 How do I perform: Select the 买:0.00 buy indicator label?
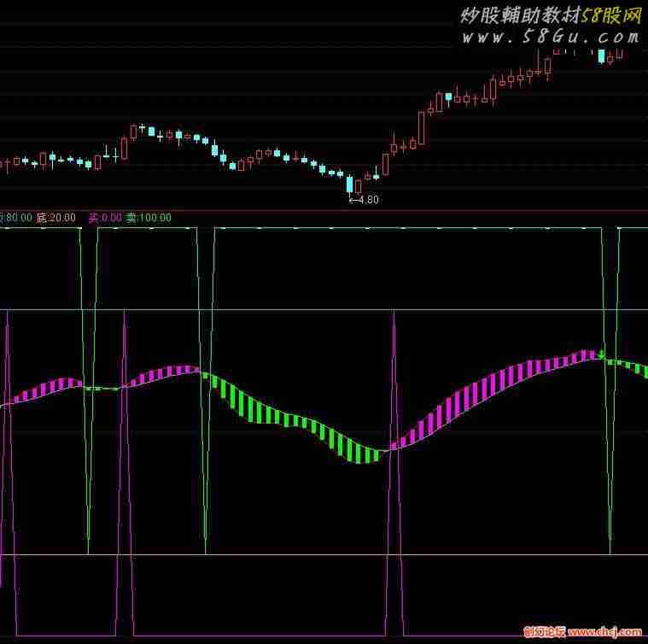(x=106, y=218)
